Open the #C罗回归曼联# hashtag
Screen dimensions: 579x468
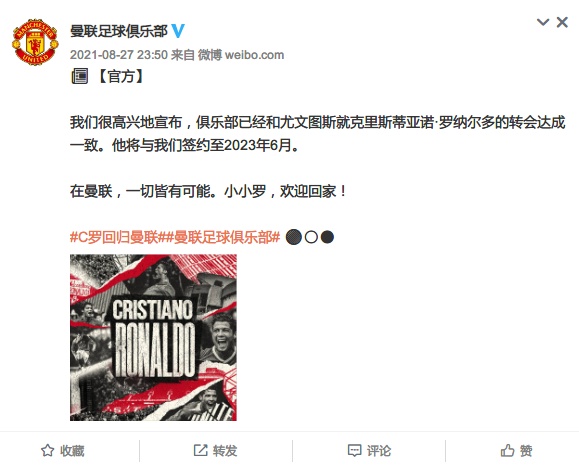pyautogui.click(x=114, y=237)
